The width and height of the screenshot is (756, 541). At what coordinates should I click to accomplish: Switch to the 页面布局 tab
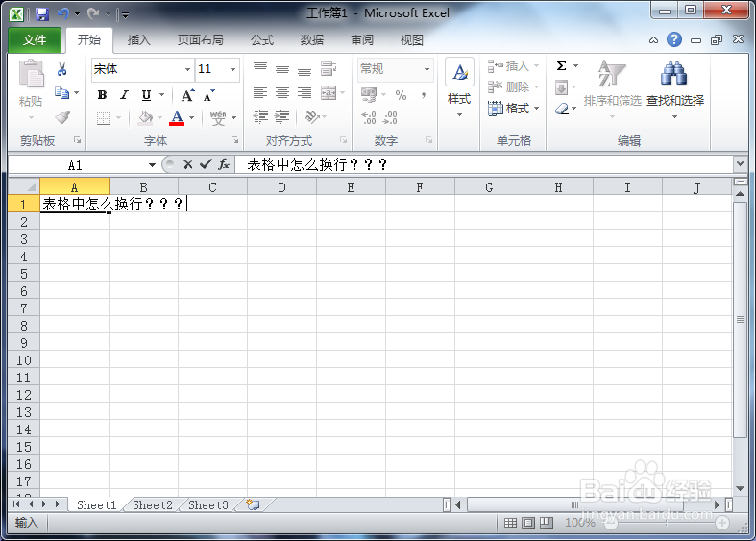(x=201, y=40)
